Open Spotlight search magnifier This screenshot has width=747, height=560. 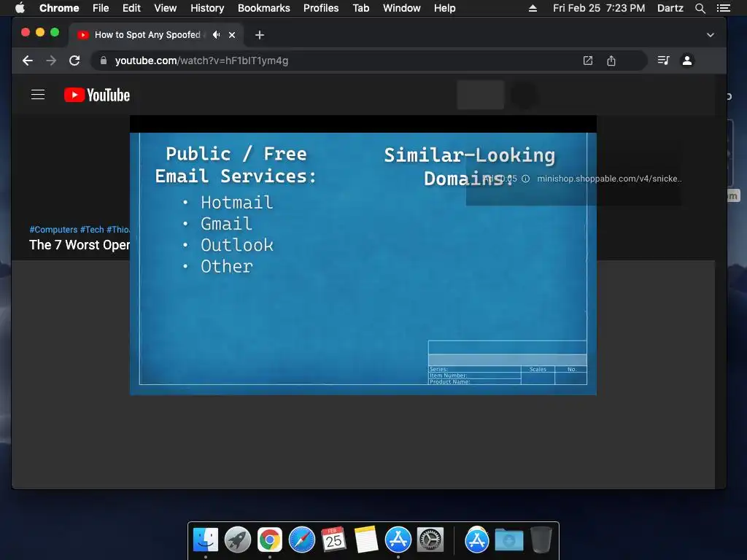click(x=700, y=8)
